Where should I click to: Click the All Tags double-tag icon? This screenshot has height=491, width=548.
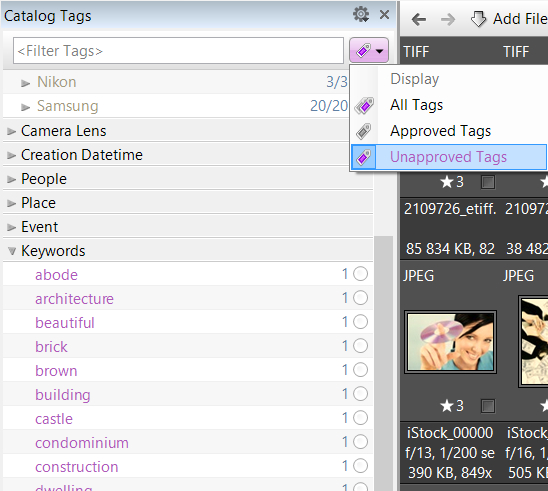364,105
